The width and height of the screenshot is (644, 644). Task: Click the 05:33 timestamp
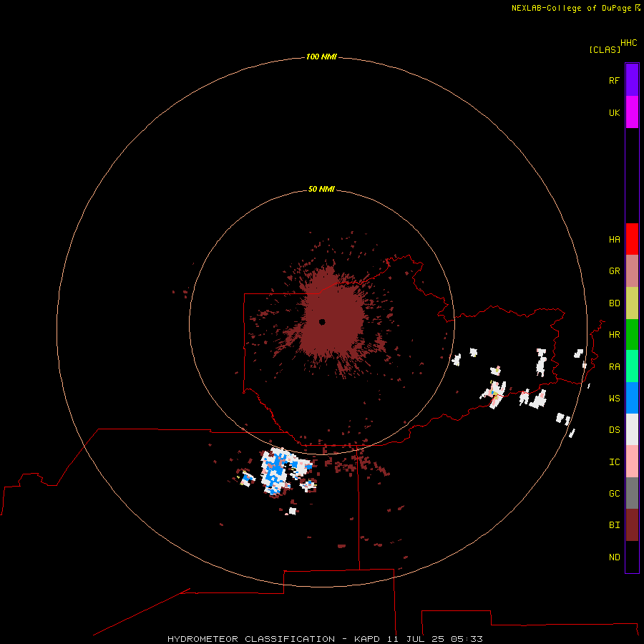(x=467, y=639)
